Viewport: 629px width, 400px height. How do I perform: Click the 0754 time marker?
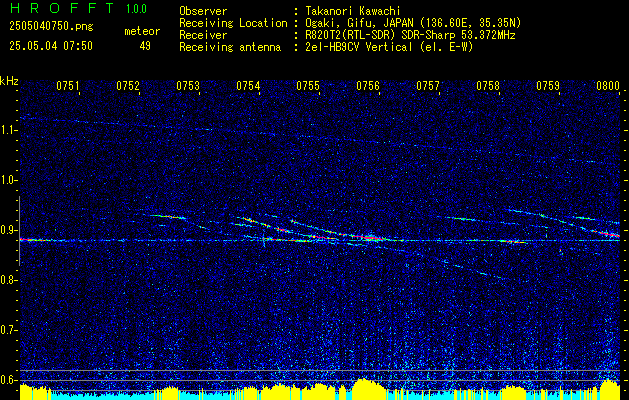pos(248,86)
